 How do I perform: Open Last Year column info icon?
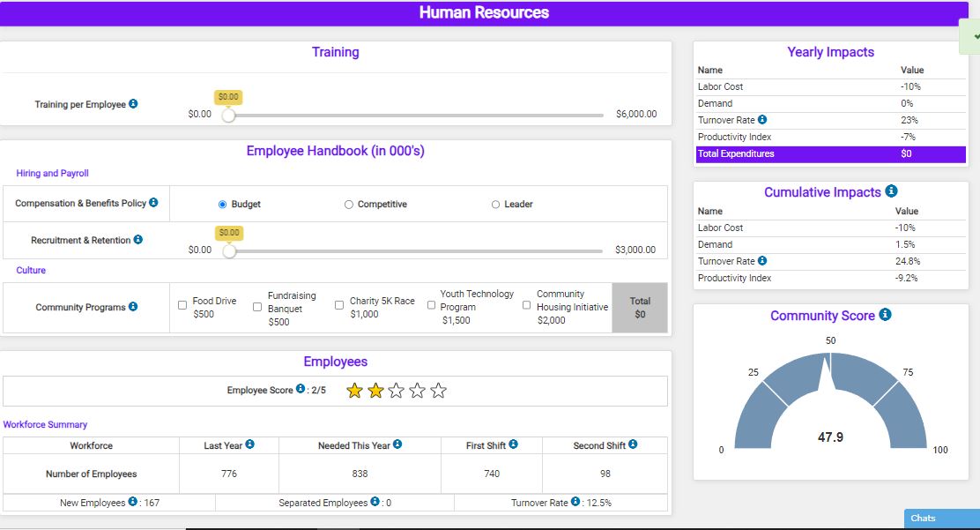coord(250,444)
